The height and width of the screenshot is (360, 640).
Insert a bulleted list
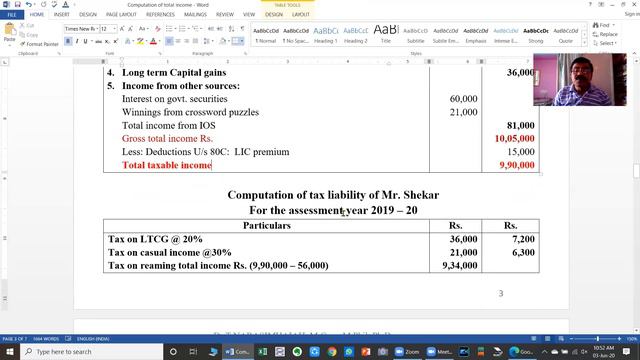pyautogui.click(x=169, y=29)
